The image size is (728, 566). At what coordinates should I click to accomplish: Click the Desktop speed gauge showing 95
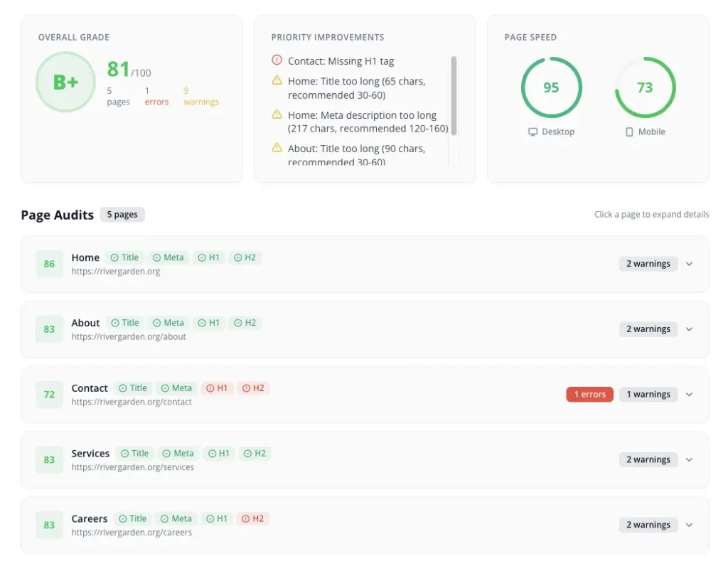coord(551,87)
